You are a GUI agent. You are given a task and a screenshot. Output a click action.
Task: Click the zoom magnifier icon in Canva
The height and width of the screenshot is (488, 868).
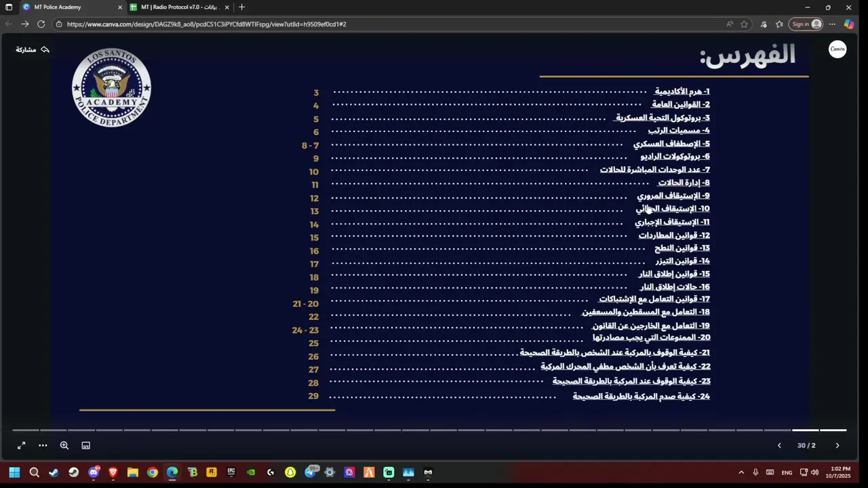(x=64, y=445)
